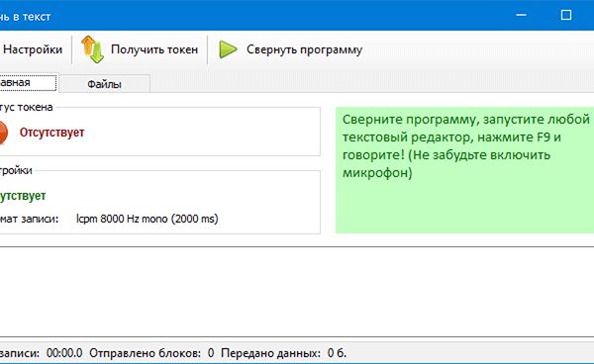Click the 00:00.0 recording time value

click(64, 353)
